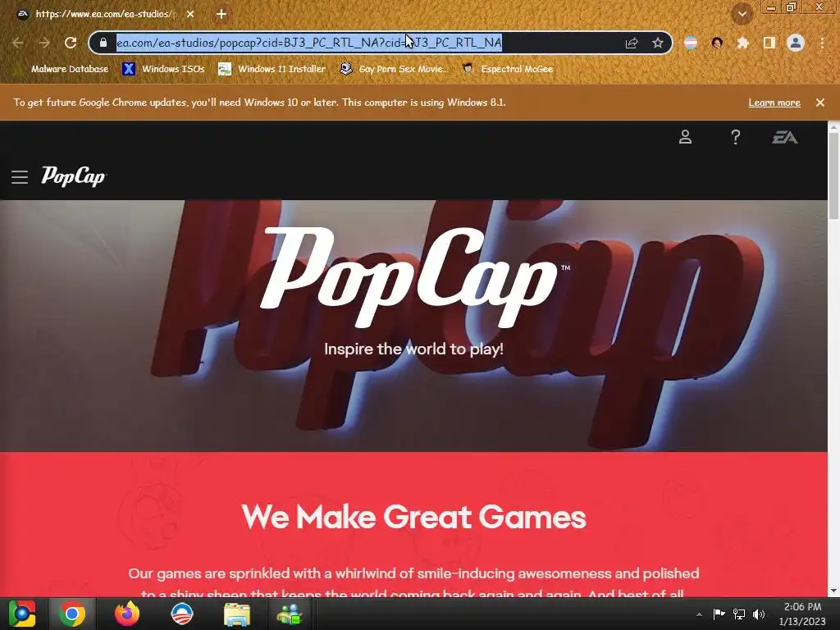Open the extensions puzzle piece menu
This screenshot has width=840, height=630.
(x=742, y=43)
